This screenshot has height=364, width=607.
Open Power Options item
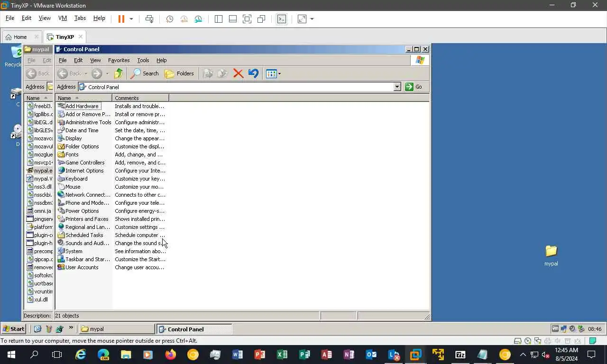coord(78,211)
